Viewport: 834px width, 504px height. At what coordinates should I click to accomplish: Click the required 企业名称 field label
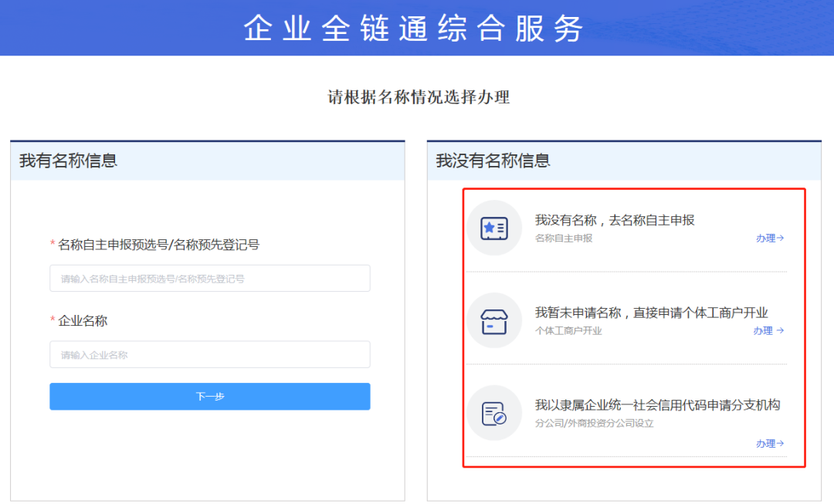coord(83,320)
